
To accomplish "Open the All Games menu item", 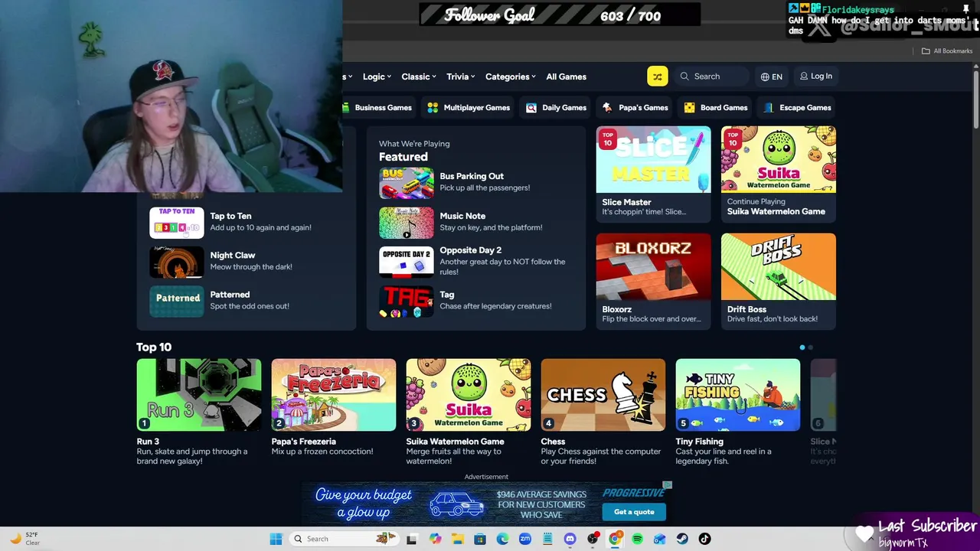I will (x=567, y=77).
